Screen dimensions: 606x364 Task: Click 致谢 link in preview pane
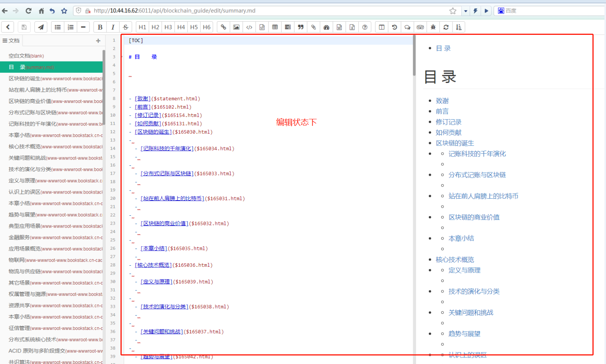(x=442, y=101)
